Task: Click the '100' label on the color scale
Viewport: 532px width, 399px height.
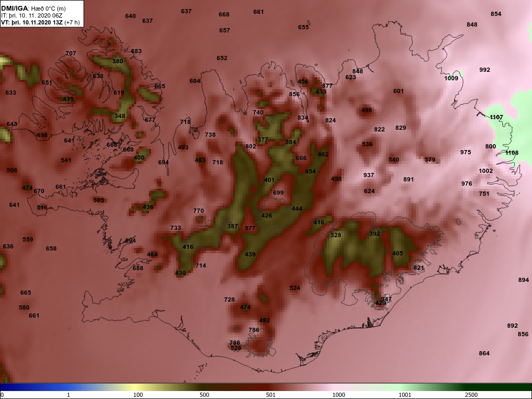Action: 138,395
